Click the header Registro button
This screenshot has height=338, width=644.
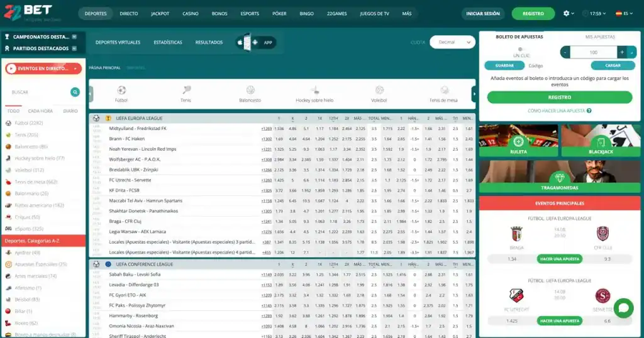(533, 14)
